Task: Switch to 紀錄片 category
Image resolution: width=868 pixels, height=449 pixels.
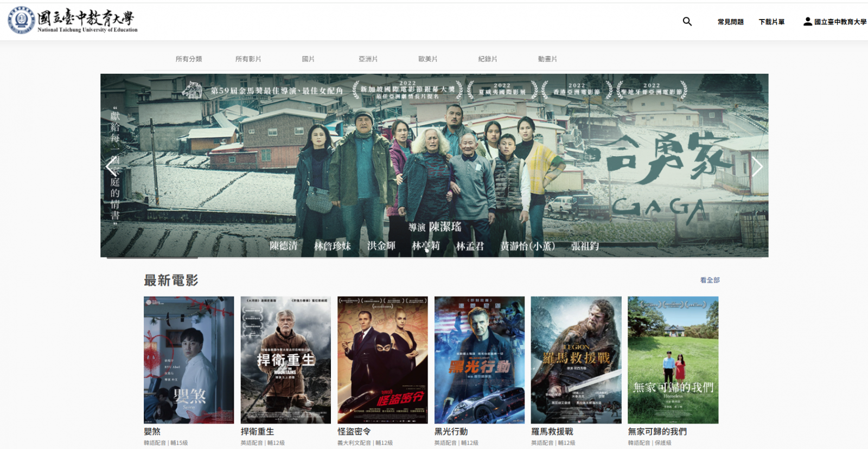Action: click(488, 59)
